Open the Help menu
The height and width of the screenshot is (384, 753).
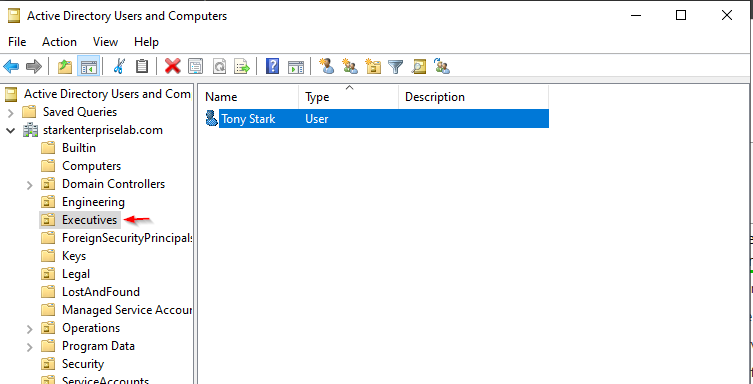pyautogui.click(x=146, y=42)
